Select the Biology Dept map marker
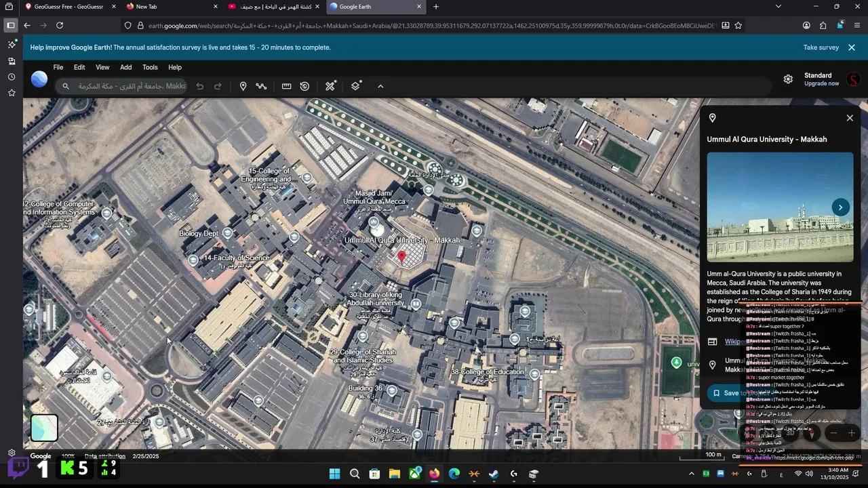The width and height of the screenshot is (868, 488). pos(228,233)
